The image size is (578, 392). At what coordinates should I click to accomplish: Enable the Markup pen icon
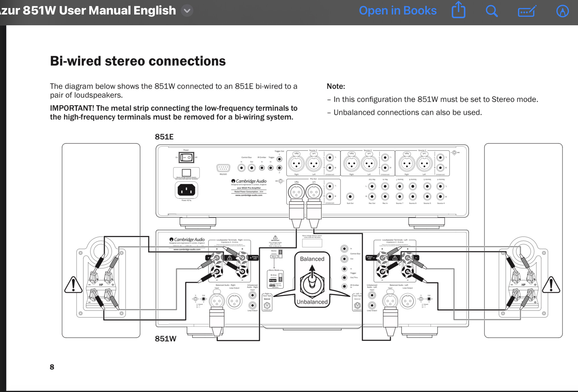point(562,11)
